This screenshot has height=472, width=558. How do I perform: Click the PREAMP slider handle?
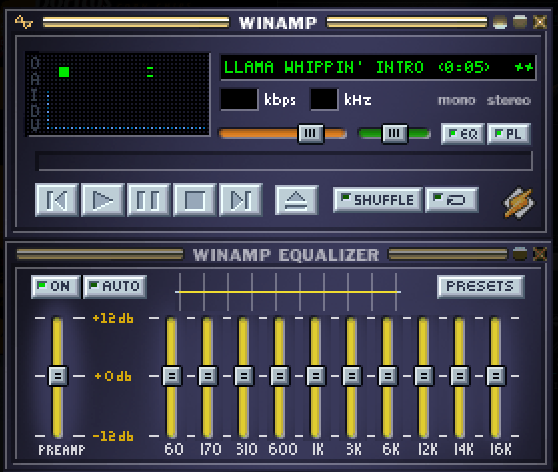[58, 376]
